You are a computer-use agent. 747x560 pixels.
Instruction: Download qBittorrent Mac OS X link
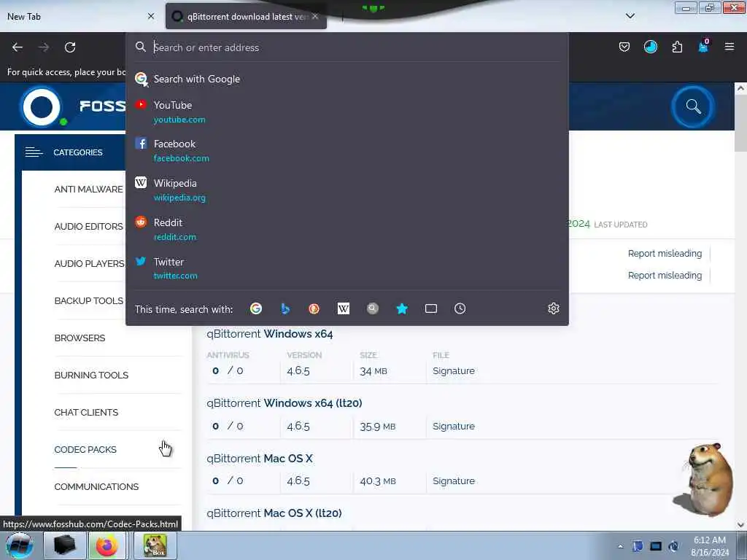coord(260,459)
